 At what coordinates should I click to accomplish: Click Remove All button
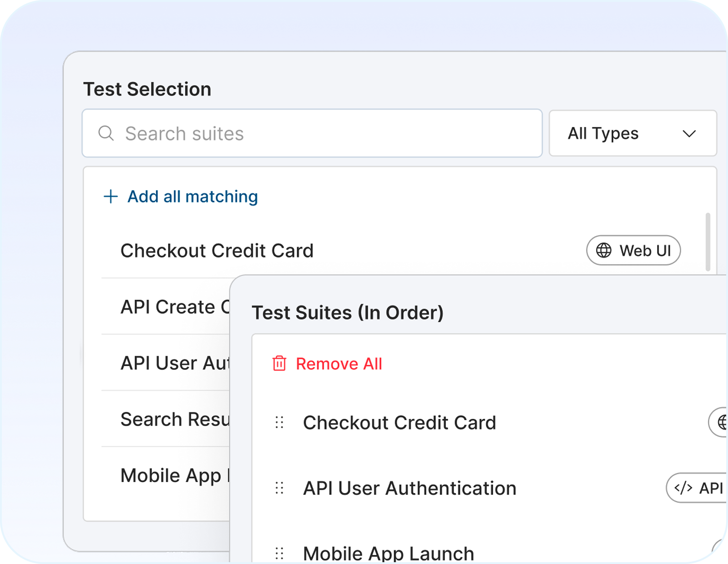pos(327,363)
